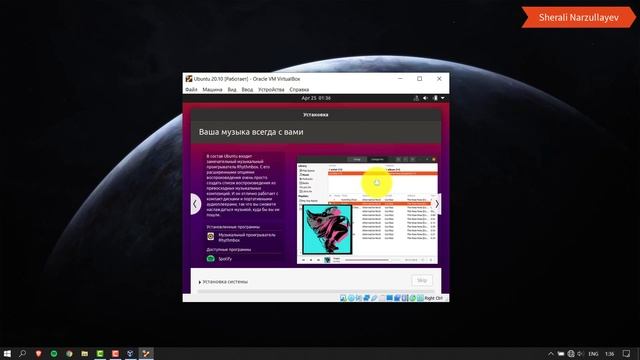Open Brave browser from taskbar
640x360 pixels.
click(38, 353)
